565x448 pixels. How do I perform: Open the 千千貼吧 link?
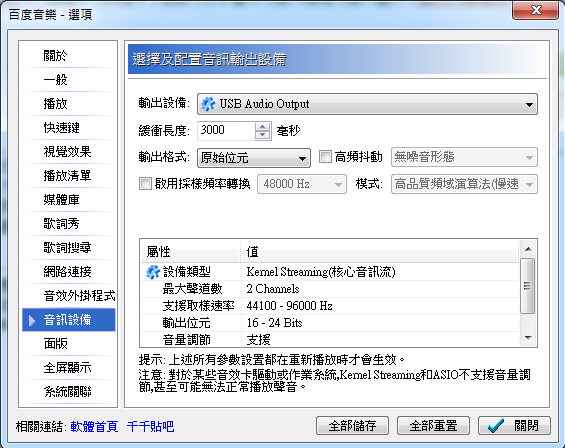click(x=151, y=426)
